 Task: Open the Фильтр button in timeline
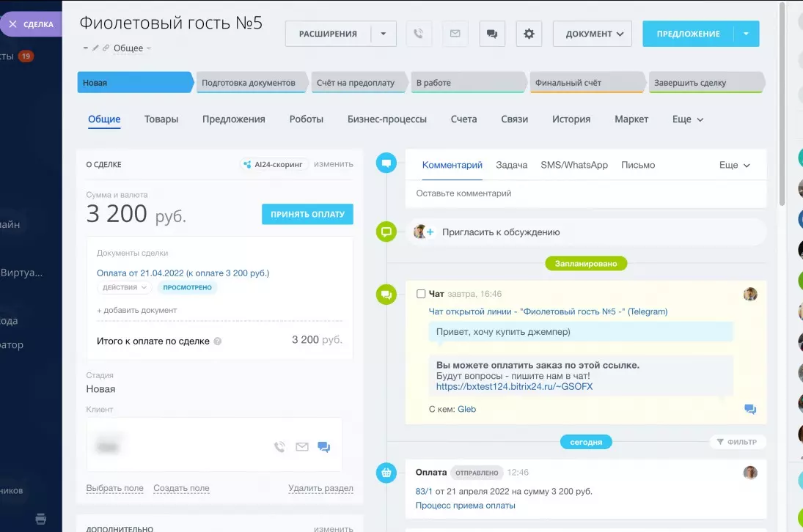(x=738, y=442)
